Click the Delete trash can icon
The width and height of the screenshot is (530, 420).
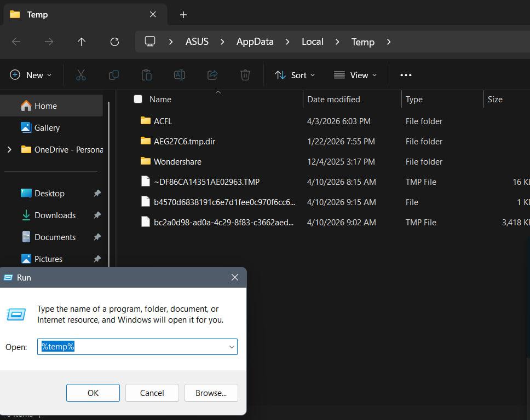[x=245, y=75]
